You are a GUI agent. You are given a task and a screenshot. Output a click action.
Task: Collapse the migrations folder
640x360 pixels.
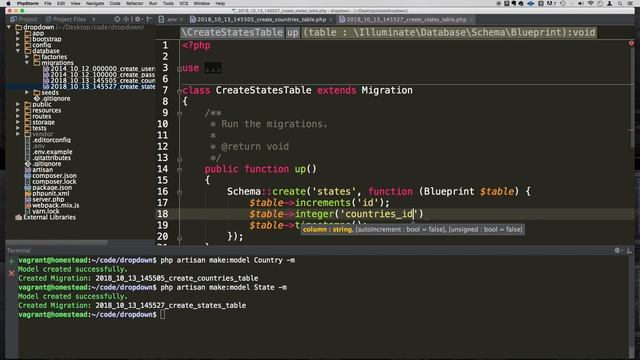(27, 63)
